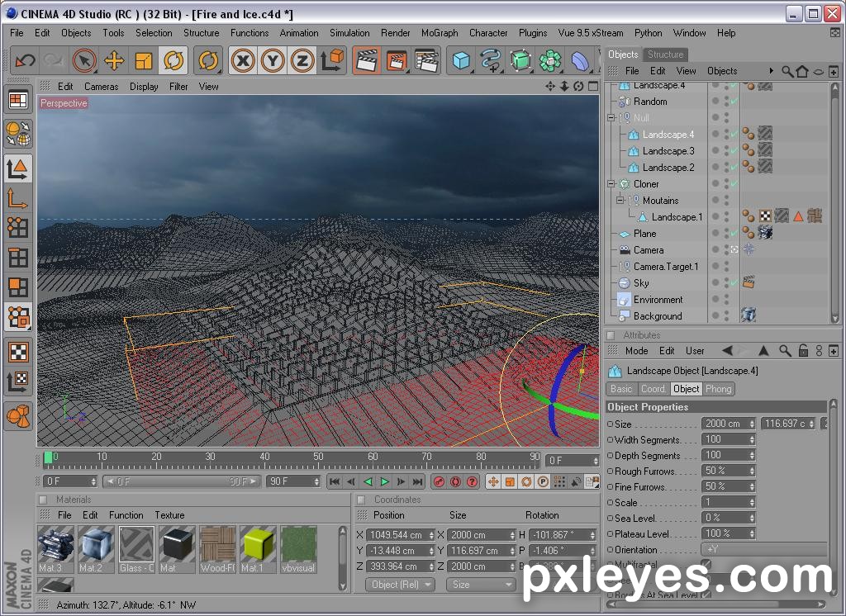Click the green array modeling object icon

550,60
